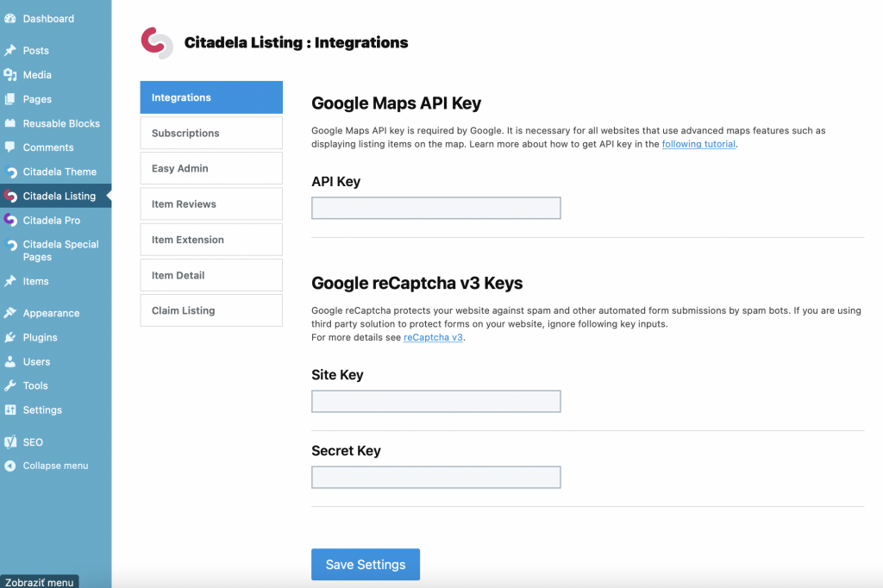Click the Media library icon
Image resolution: width=883 pixels, height=588 pixels.
coord(10,74)
